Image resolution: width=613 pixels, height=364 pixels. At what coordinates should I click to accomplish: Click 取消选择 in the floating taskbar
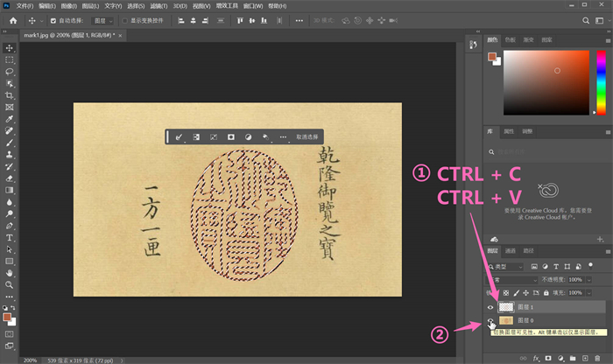pyautogui.click(x=307, y=137)
